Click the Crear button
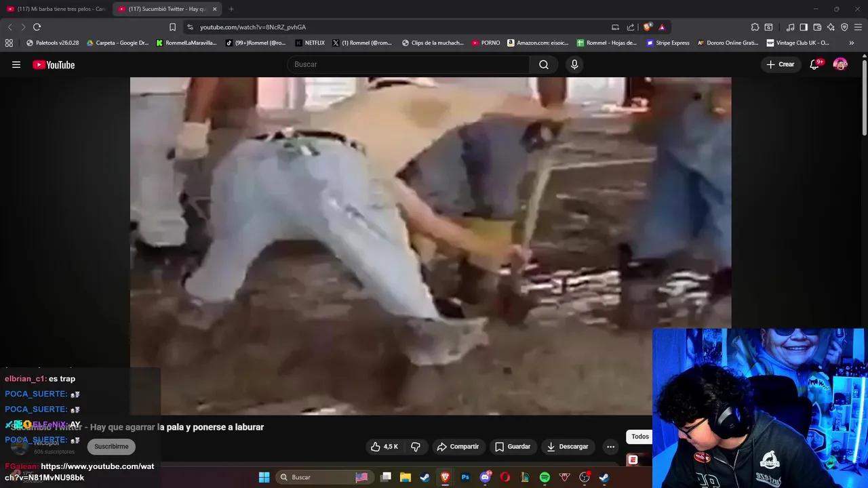Screen dimensions: 868x488 [780, 64]
